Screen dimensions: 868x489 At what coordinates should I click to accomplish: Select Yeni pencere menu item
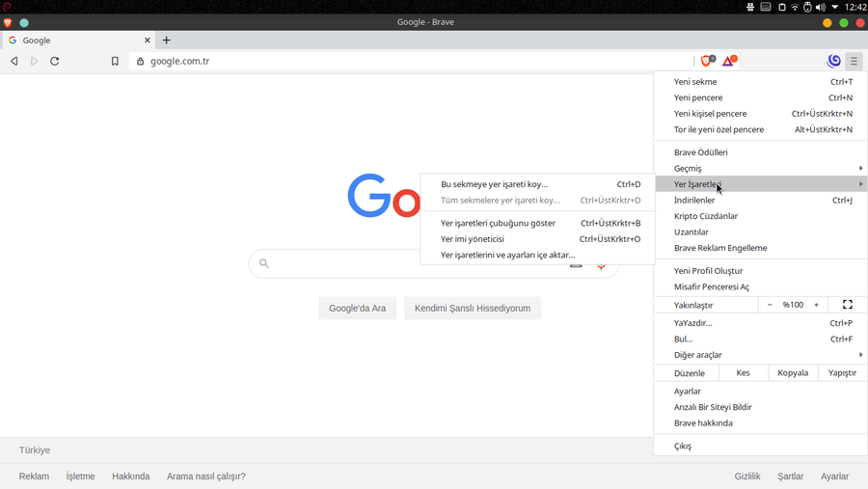[761, 97]
